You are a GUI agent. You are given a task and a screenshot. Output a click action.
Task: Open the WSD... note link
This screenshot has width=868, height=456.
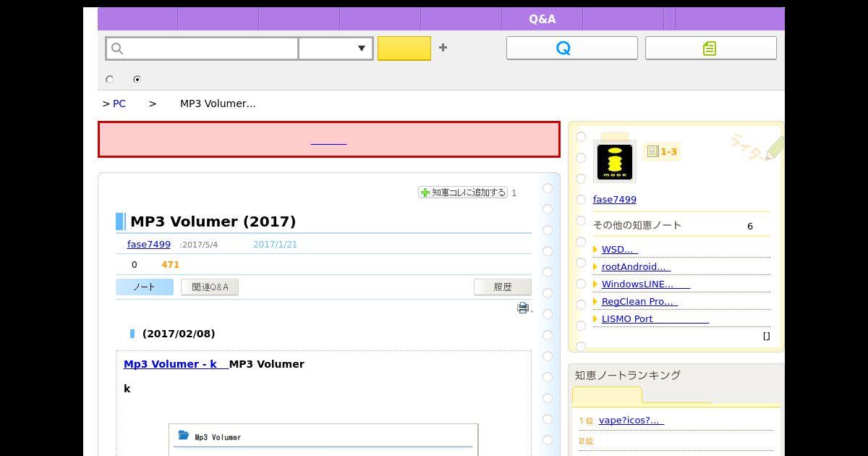[x=620, y=249]
